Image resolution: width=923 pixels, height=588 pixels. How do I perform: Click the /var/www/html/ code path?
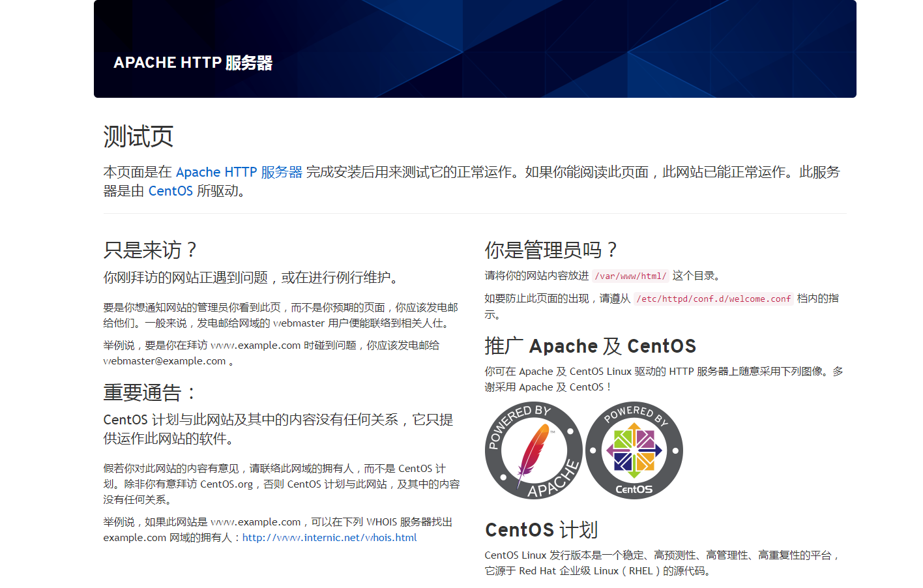[630, 276]
